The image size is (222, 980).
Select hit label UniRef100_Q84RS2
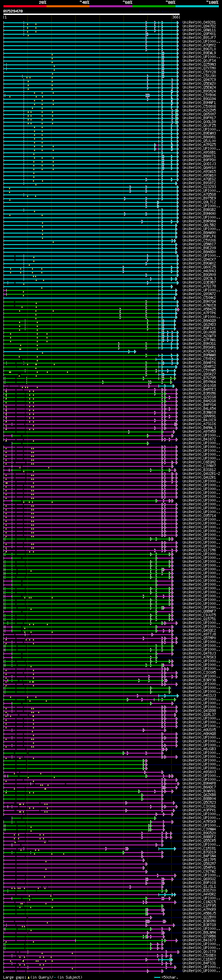199,366
